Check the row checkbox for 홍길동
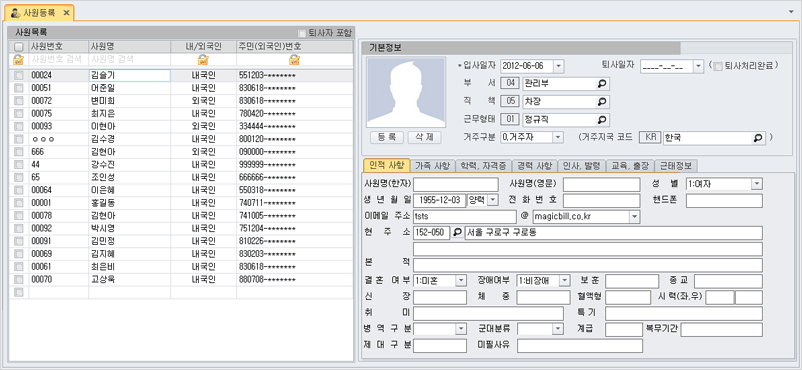The height and width of the screenshot is (370, 802). point(19,203)
